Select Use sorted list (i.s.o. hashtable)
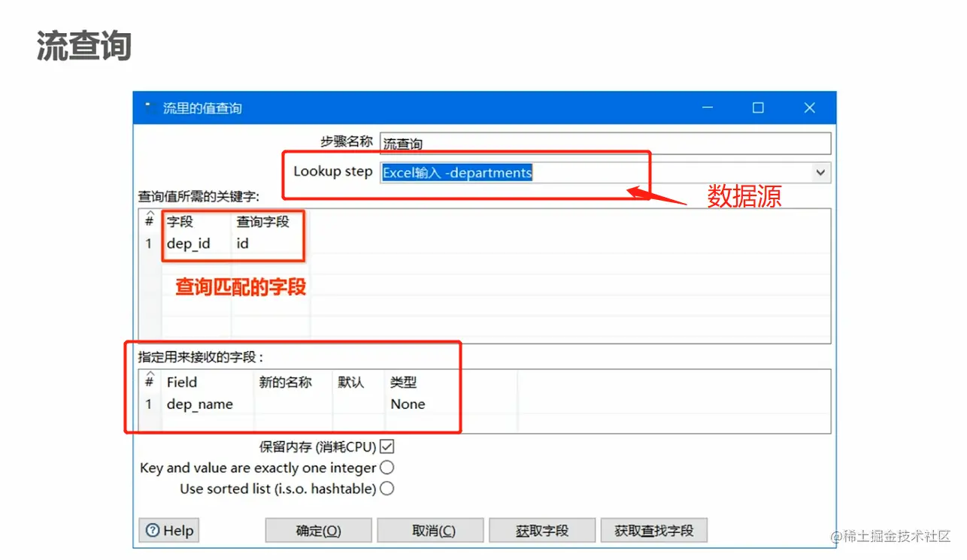Screen dimensions: 967x560 pos(386,489)
